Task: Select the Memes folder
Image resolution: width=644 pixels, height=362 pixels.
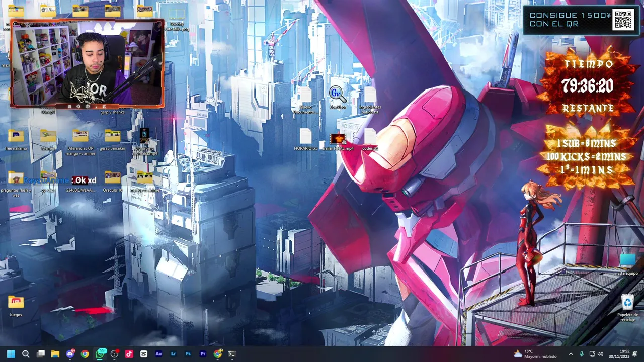Action: 48,139
